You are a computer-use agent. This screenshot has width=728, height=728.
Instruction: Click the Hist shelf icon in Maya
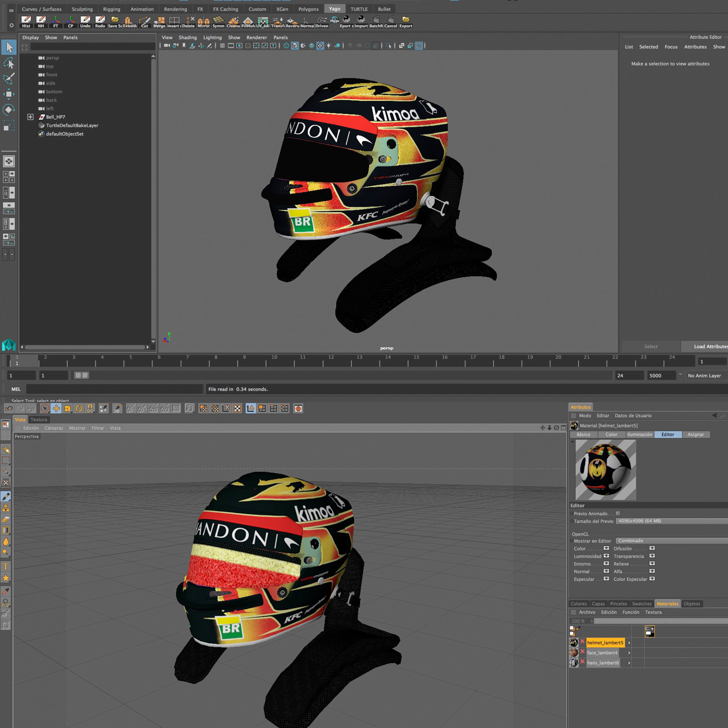pos(26,22)
